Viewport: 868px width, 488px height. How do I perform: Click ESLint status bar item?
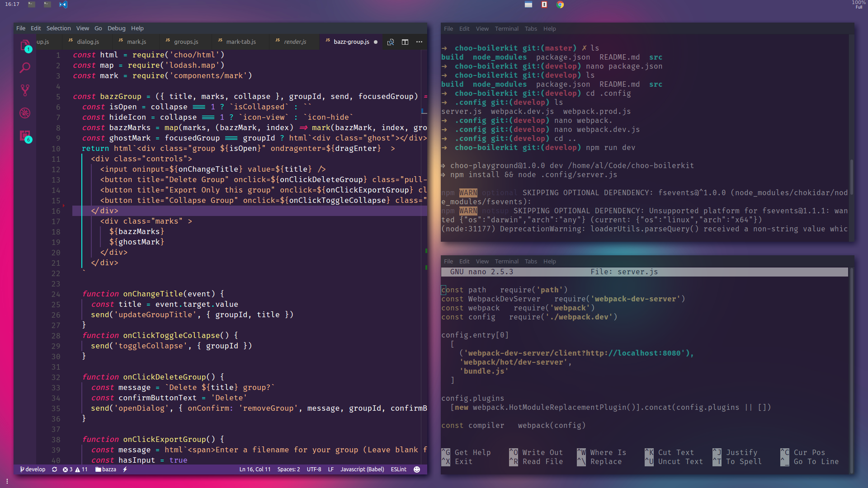coord(399,469)
